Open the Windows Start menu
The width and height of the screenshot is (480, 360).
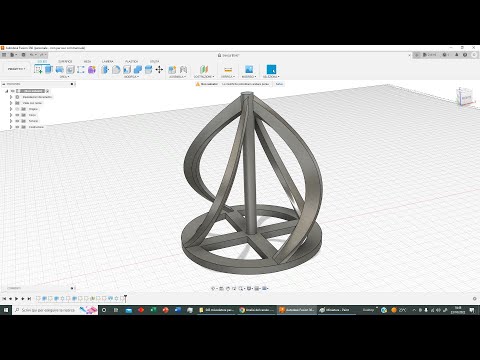[6, 310]
